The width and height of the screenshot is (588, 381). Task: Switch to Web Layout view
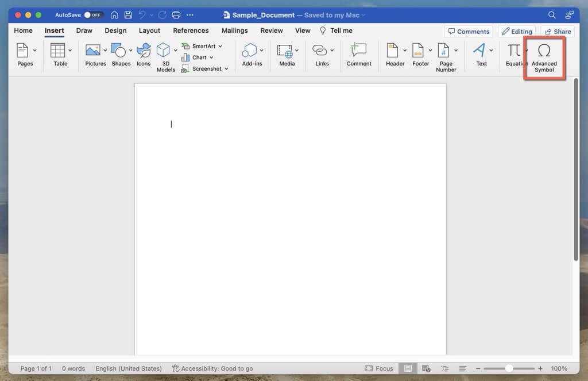click(426, 368)
